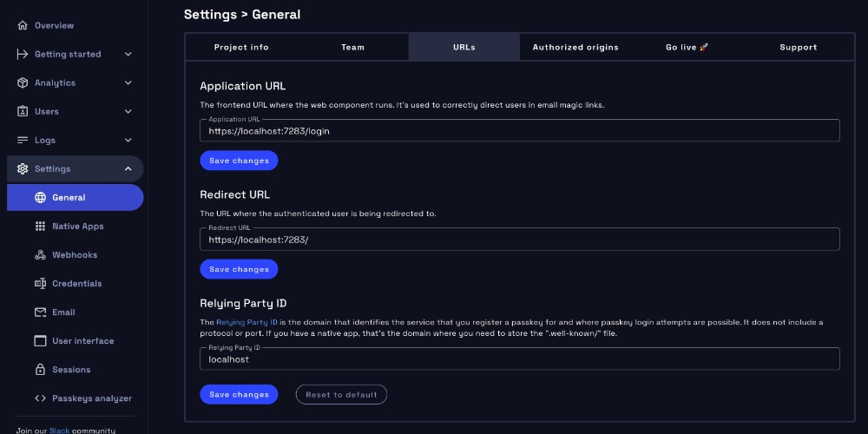Click the Users badge icon

pyautogui.click(x=23, y=111)
